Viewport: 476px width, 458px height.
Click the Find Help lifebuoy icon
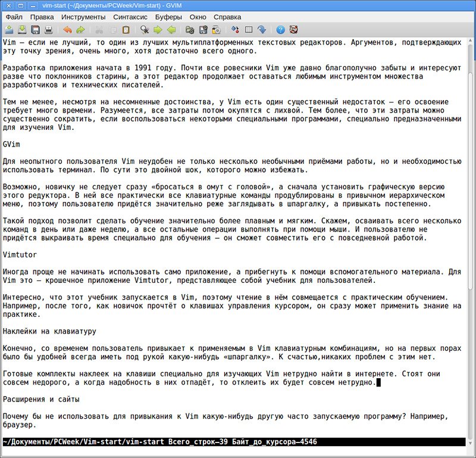click(x=293, y=30)
